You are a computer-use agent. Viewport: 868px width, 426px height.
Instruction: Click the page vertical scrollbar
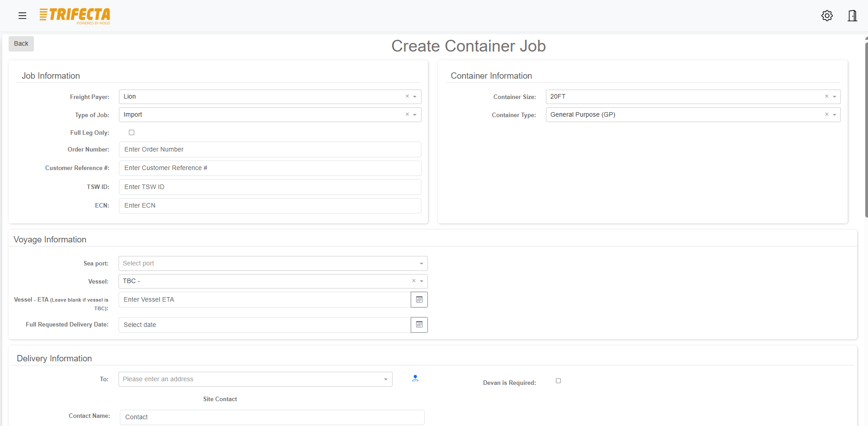click(x=866, y=130)
